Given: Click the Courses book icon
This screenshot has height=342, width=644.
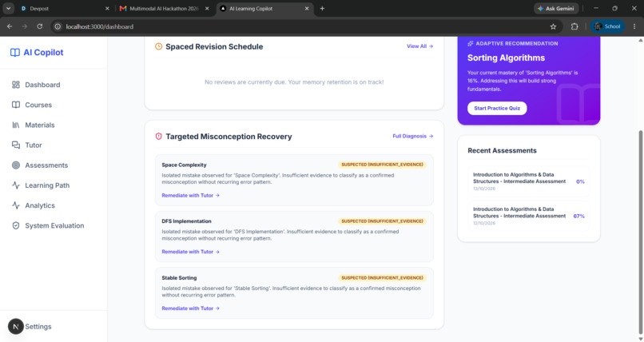Looking at the screenshot, I should (x=16, y=105).
